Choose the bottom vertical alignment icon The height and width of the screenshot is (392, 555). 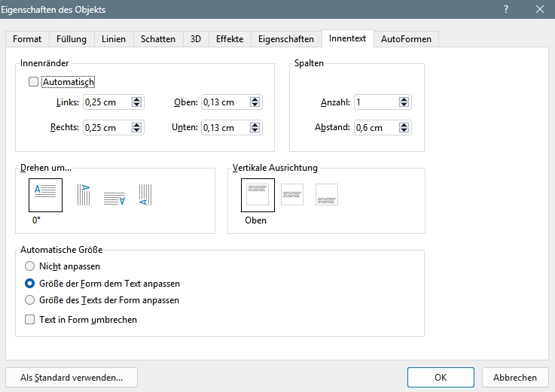click(326, 195)
